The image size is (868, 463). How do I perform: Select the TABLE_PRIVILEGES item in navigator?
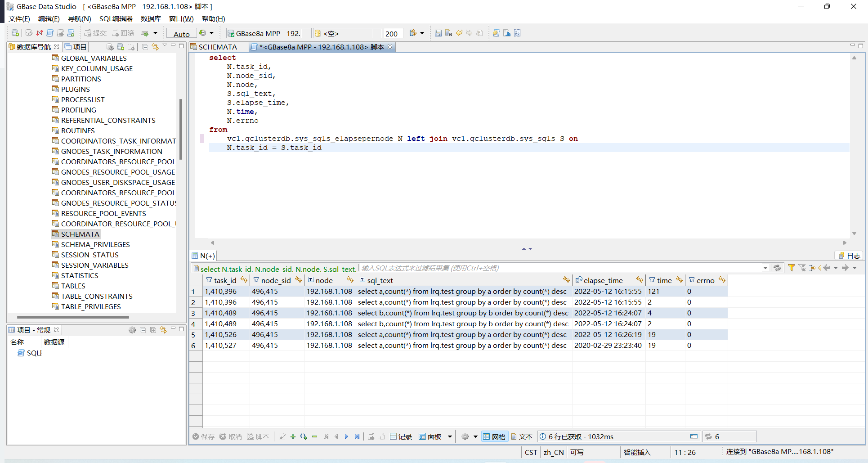tap(91, 306)
